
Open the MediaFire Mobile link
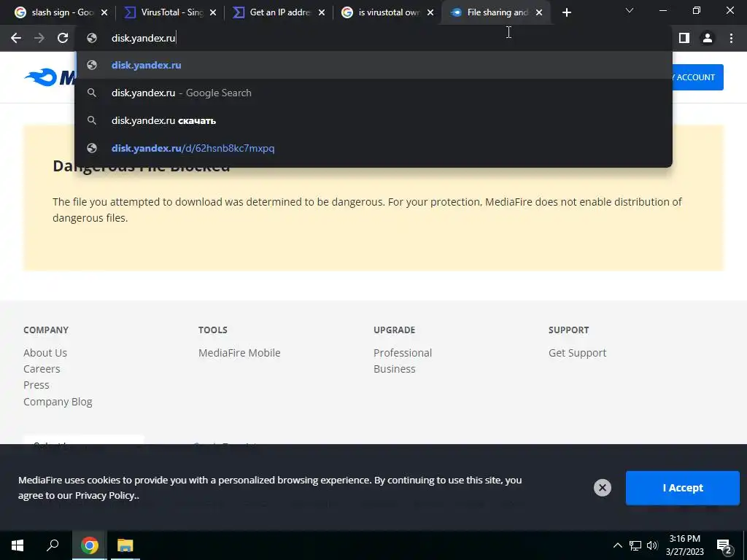pos(239,353)
